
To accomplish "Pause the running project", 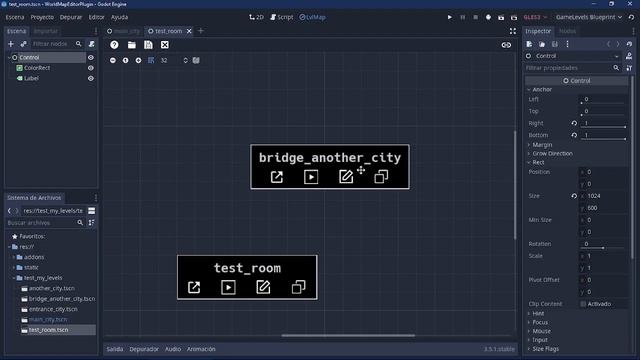I will (x=462, y=17).
